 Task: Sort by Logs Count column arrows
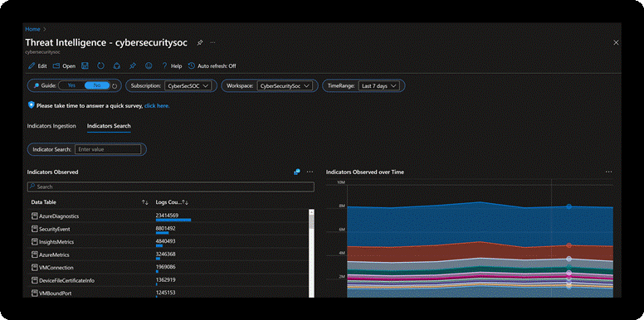[185, 202]
